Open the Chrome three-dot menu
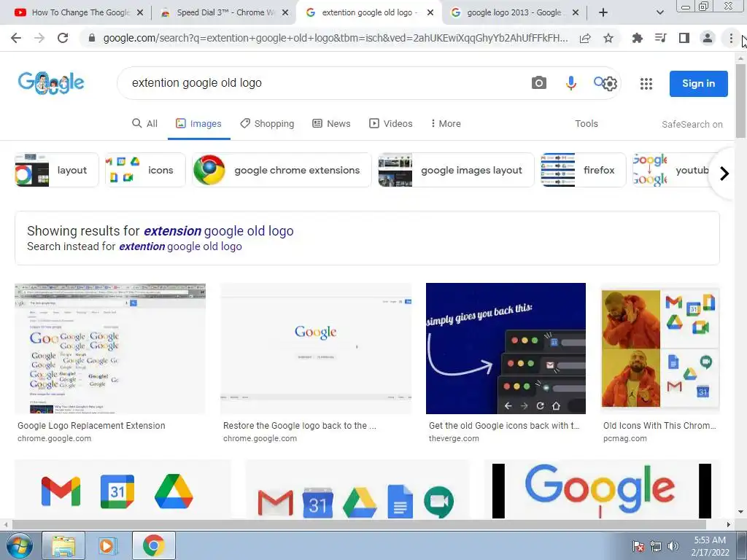The width and height of the screenshot is (747, 560). (x=731, y=38)
